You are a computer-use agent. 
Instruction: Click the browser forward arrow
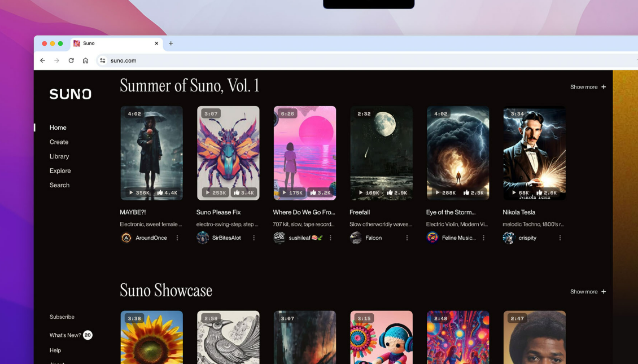[56, 60]
